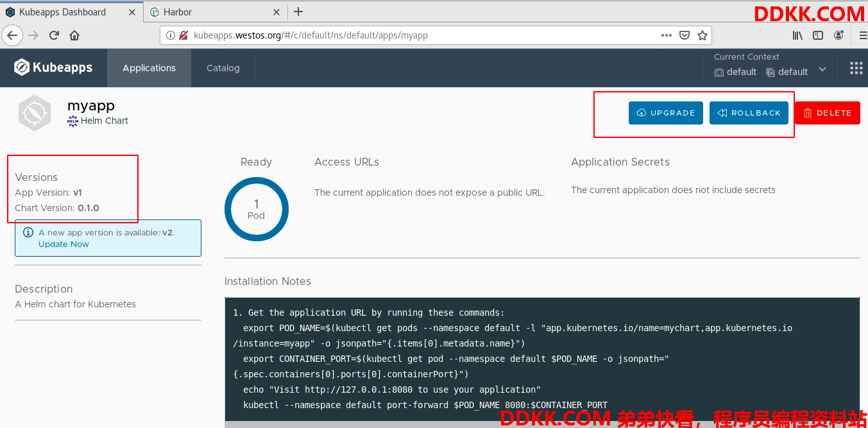Screen dimensions: 868x428
Task: Go forward in browser history
Action: (34, 35)
